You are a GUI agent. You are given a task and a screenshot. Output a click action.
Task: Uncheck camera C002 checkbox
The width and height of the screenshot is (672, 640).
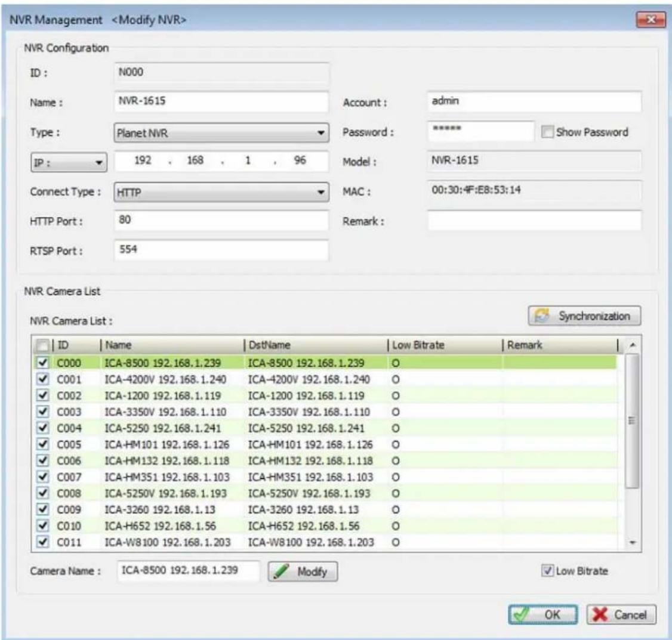(x=42, y=395)
